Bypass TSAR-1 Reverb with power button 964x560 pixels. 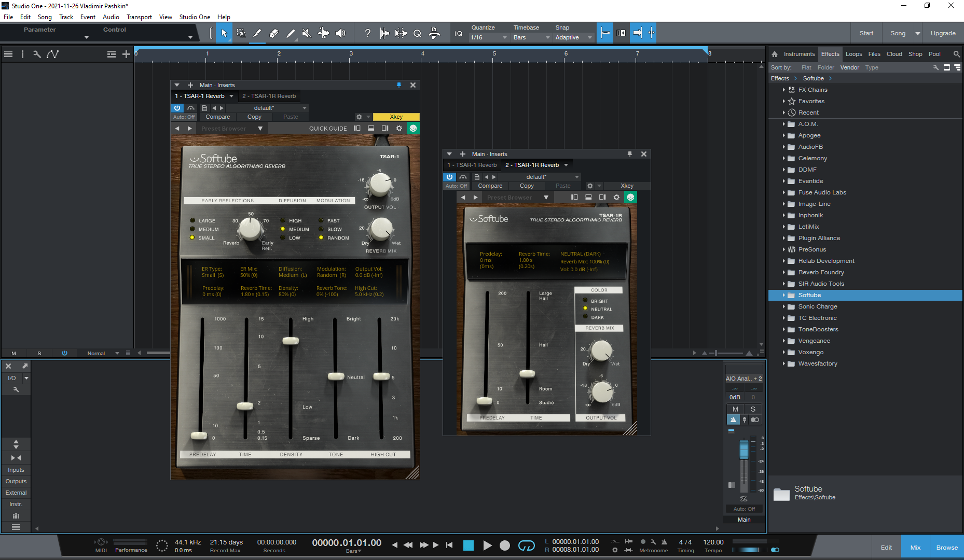tap(177, 108)
